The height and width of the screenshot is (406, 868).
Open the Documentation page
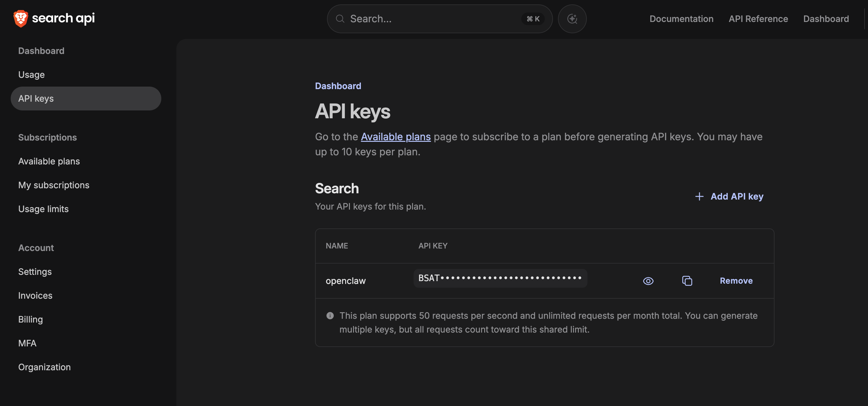point(681,19)
